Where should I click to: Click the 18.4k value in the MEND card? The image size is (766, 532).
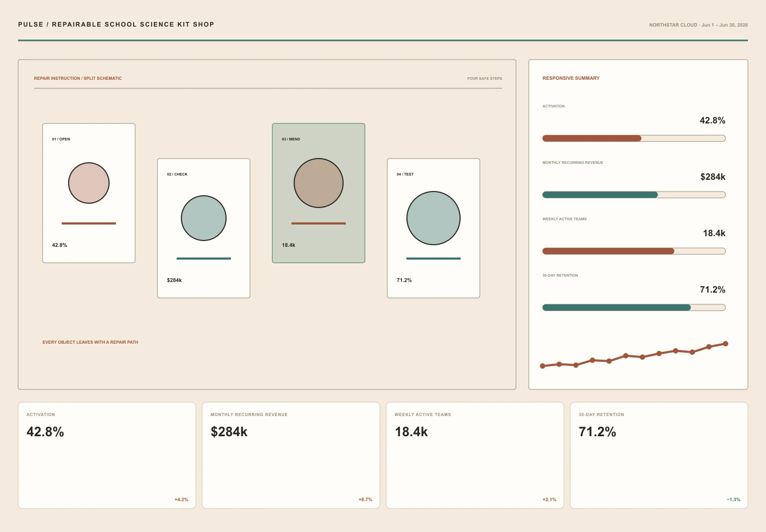point(288,245)
